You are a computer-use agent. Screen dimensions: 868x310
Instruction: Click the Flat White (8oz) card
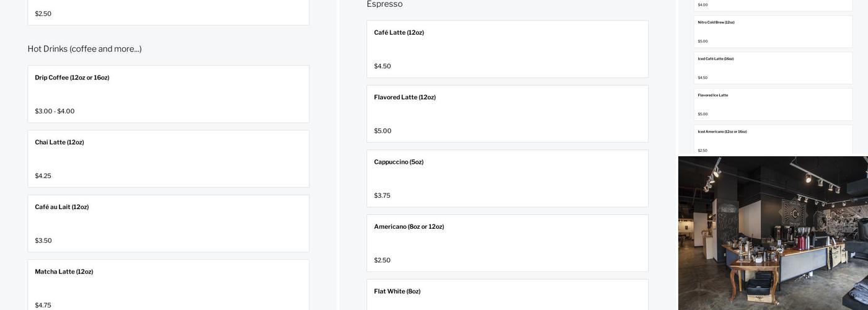click(x=507, y=295)
